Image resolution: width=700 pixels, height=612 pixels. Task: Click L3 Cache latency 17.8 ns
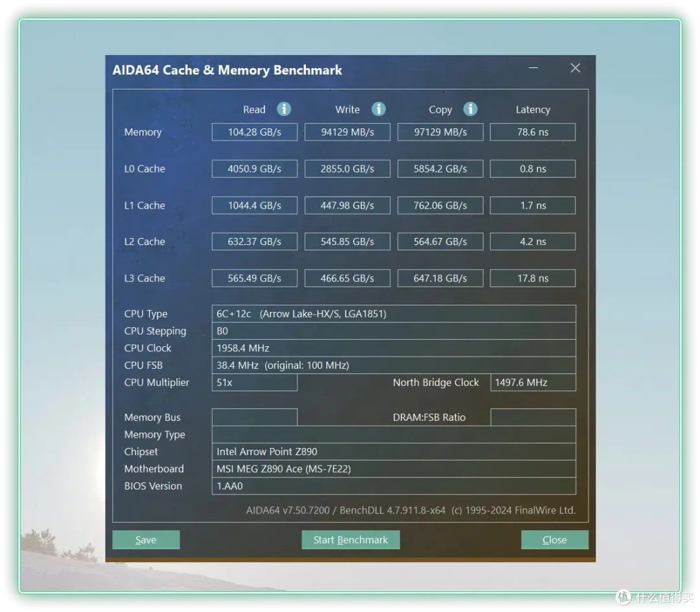(x=533, y=278)
